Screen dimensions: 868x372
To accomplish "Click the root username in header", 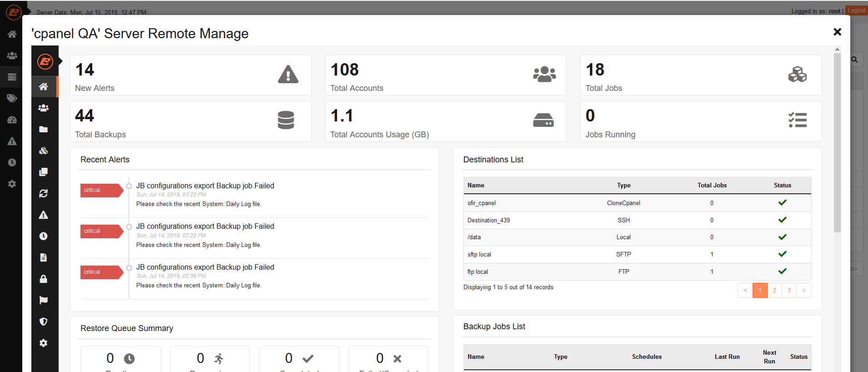I will click(834, 11).
